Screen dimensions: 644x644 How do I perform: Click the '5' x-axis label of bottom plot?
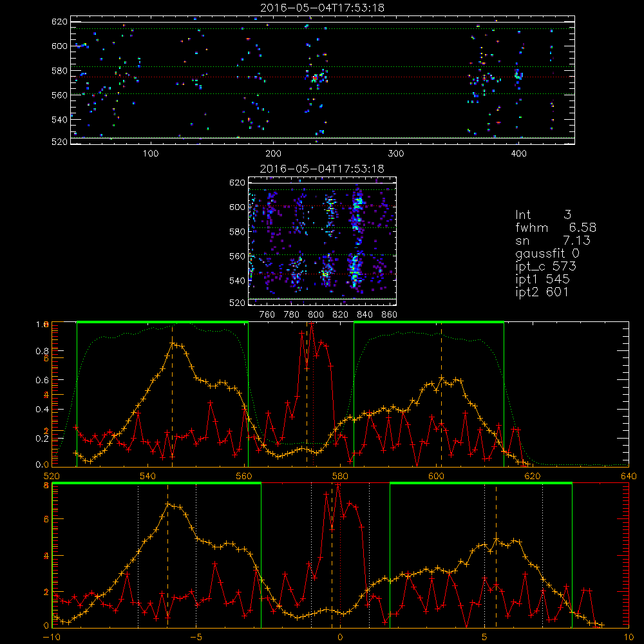point(485,637)
